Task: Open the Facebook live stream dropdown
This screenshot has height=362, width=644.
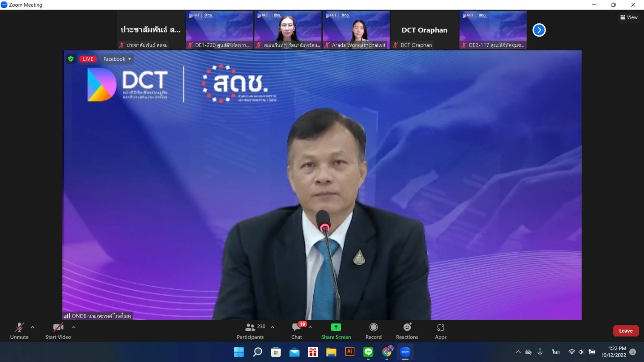Action: 117,59
